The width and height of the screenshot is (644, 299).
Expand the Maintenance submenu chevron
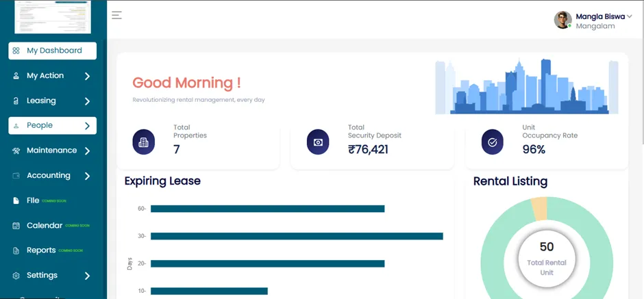(x=87, y=151)
